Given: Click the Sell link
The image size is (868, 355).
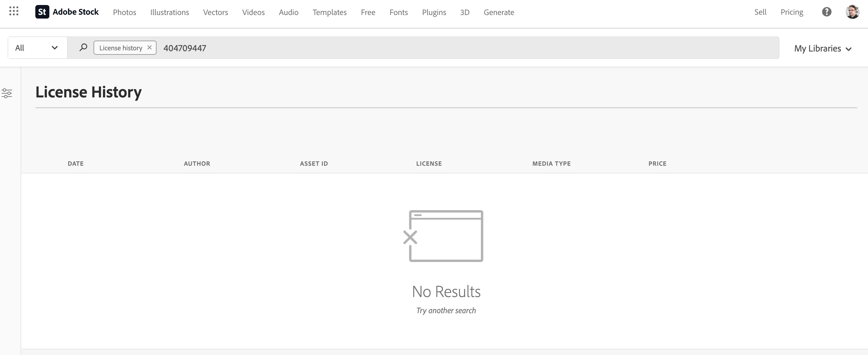Looking at the screenshot, I should coord(760,12).
